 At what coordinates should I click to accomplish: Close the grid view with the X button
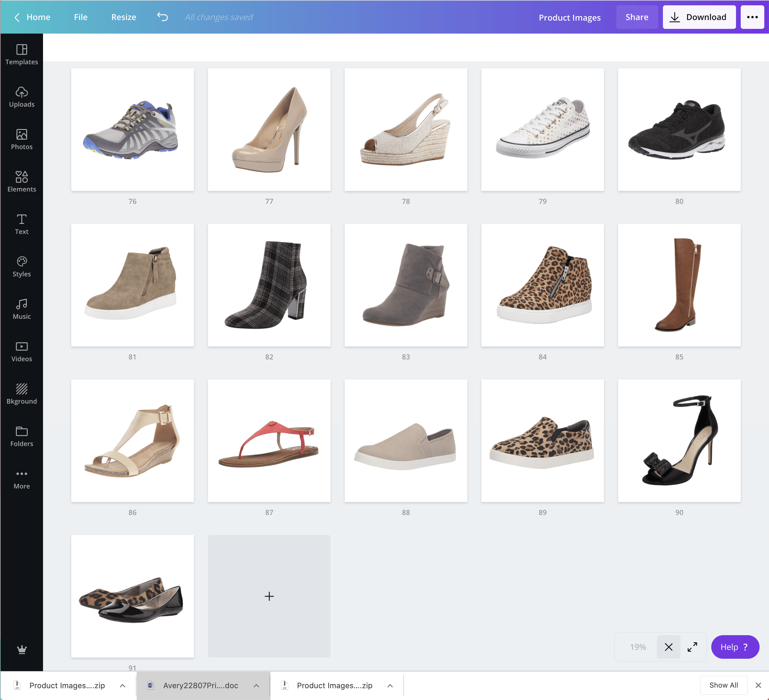(668, 647)
